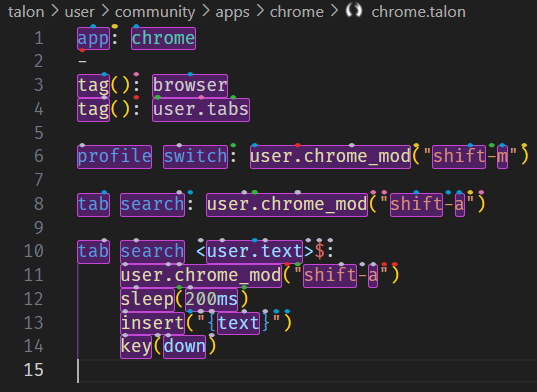
Task: Select line number 12 in the gutter
Action: pyautogui.click(x=34, y=299)
